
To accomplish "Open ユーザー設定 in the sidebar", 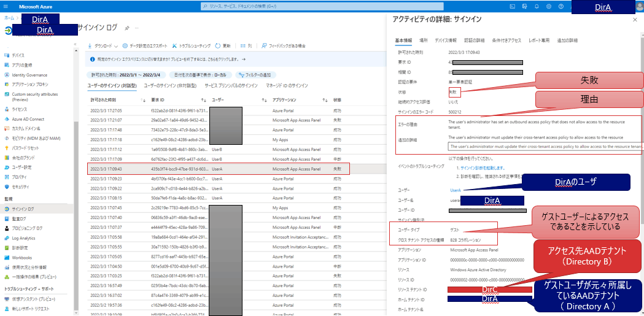I will (22, 168).
